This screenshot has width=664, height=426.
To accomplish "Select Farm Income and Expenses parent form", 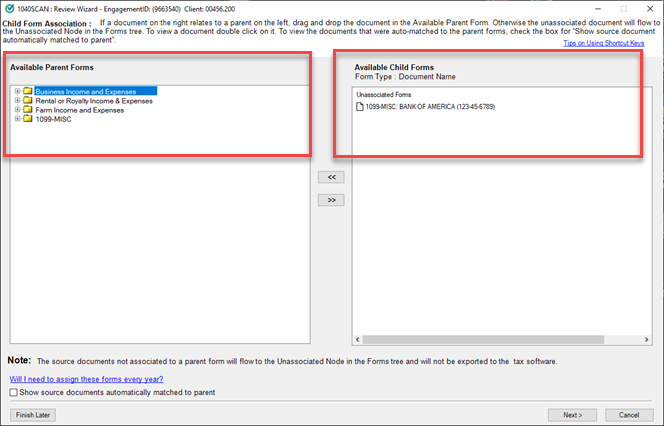I will pos(80,110).
